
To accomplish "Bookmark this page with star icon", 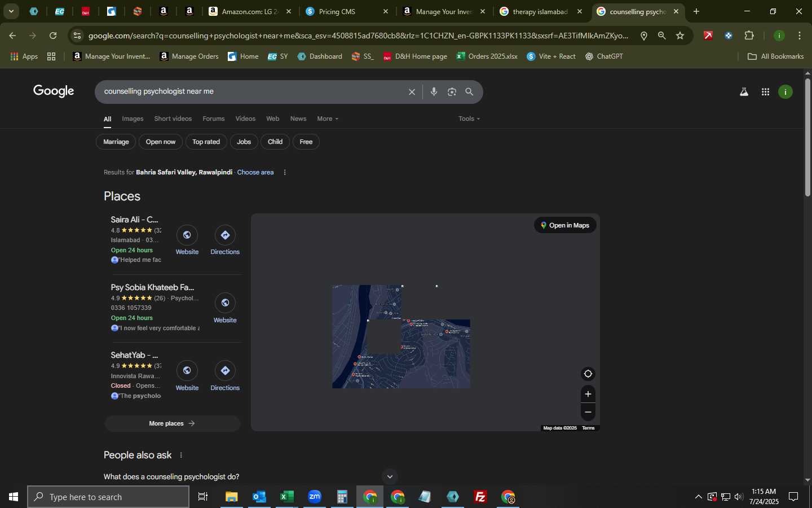I will (x=680, y=36).
